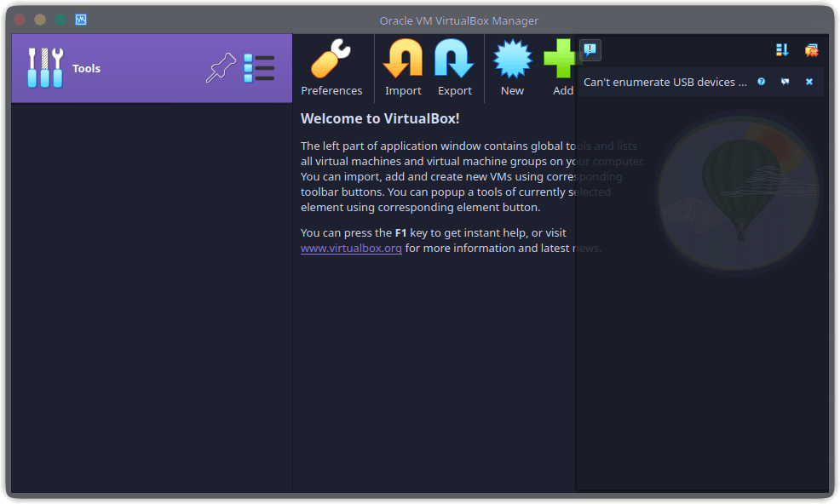Close the VirtualBox Manager window
Viewport: 840px width, 504px height.
click(20, 20)
